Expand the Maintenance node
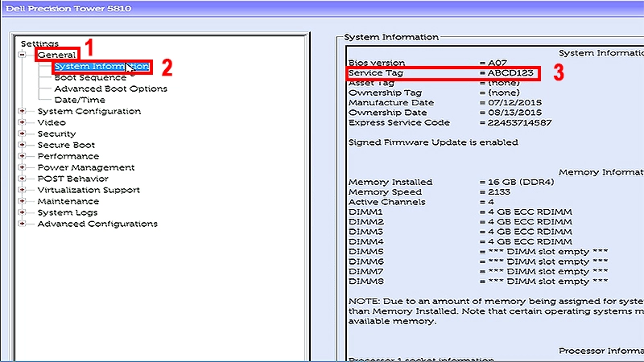Viewport: 644px width, 362px height. 23,201
